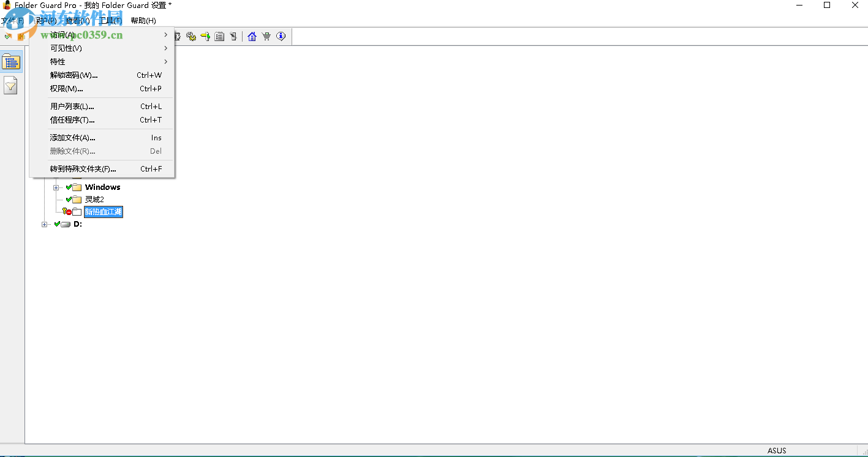
Task: Click the Folder Guard app icon in title bar
Action: tap(7, 6)
